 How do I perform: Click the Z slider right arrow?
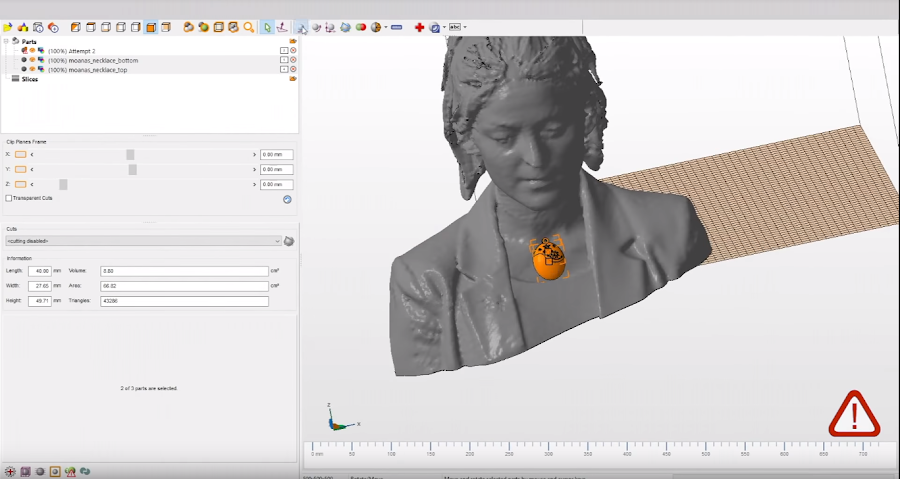(x=254, y=184)
